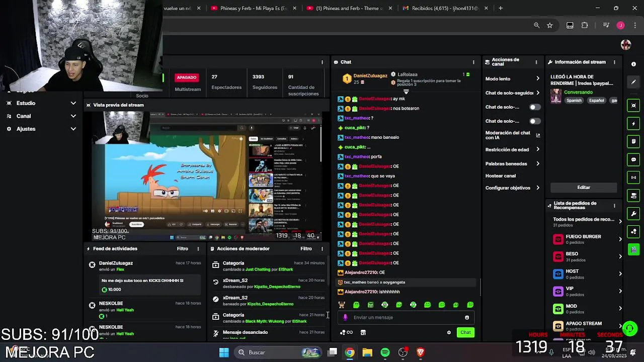
Task: Switch to Phineas y Ferb Mi Playa tab
Action: tap(253, 8)
